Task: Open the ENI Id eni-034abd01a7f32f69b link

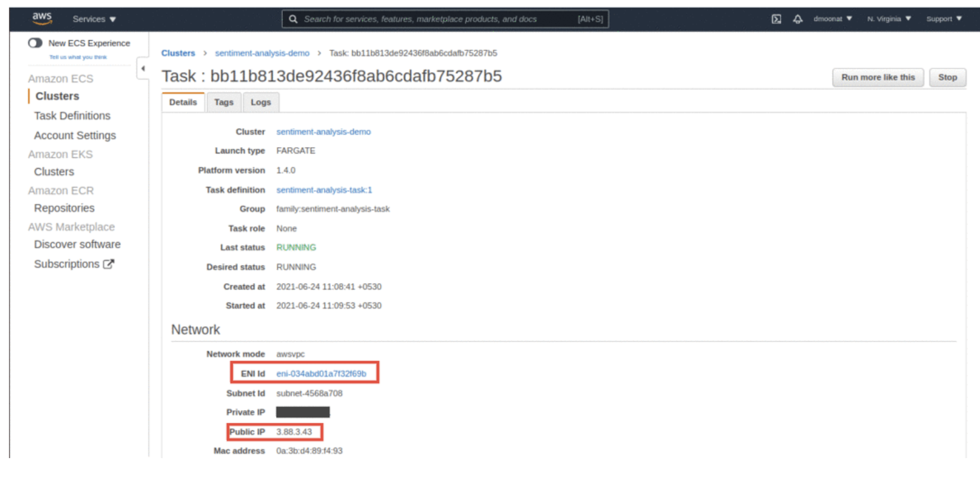Action: [321, 374]
